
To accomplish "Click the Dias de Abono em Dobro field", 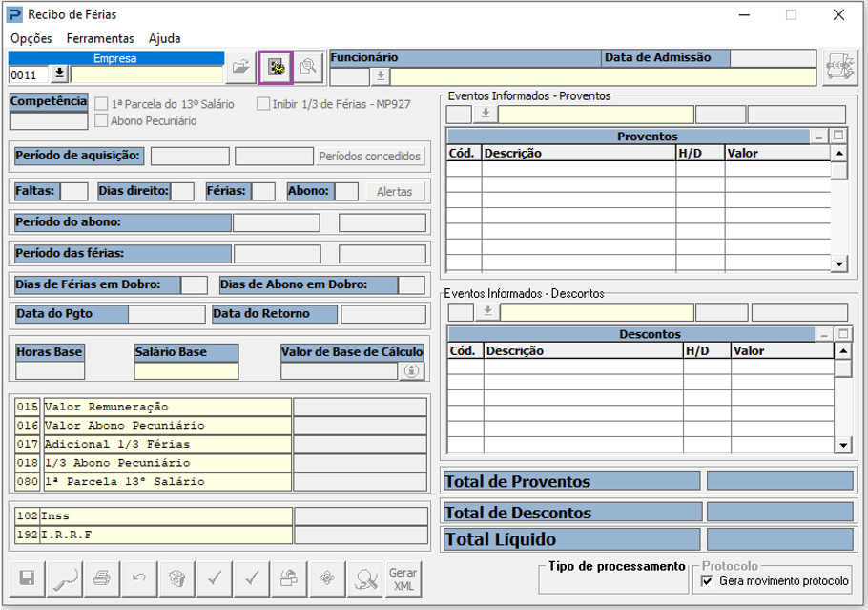I will pos(411,284).
